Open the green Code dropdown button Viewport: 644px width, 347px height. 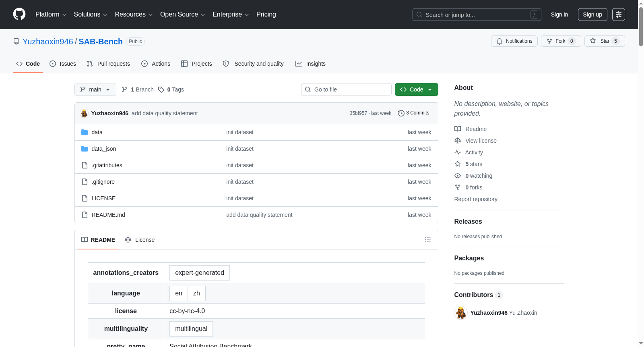417,89
